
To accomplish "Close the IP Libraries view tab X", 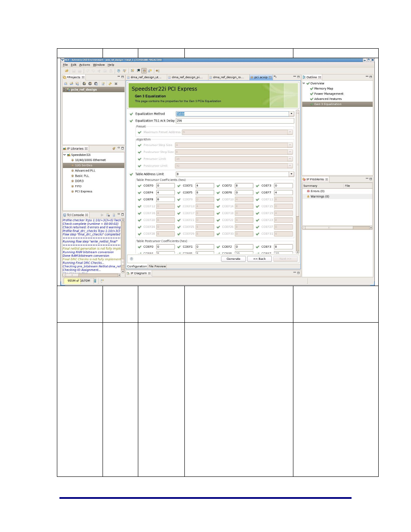I will click(86, 149).
